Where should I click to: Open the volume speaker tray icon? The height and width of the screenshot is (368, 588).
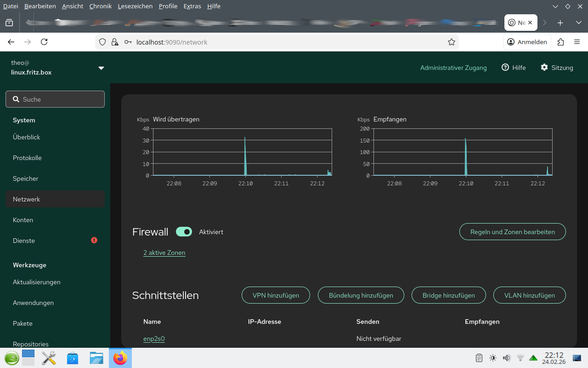coord(507,358)
